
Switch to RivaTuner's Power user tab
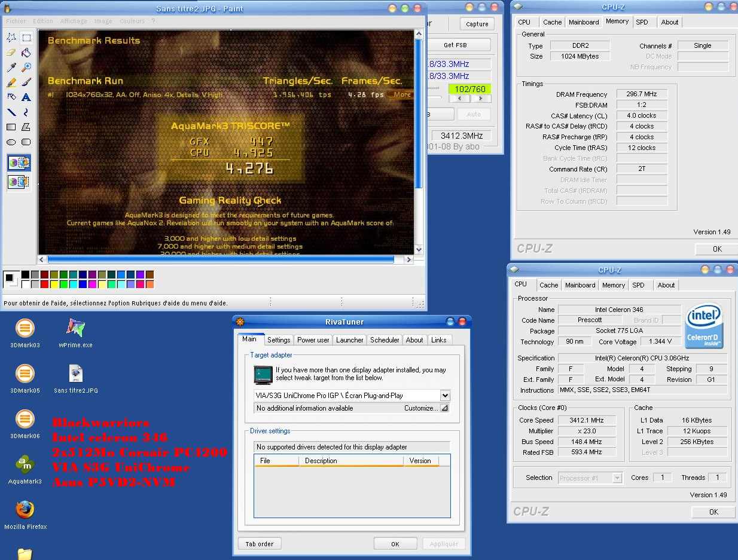[313, 340]
